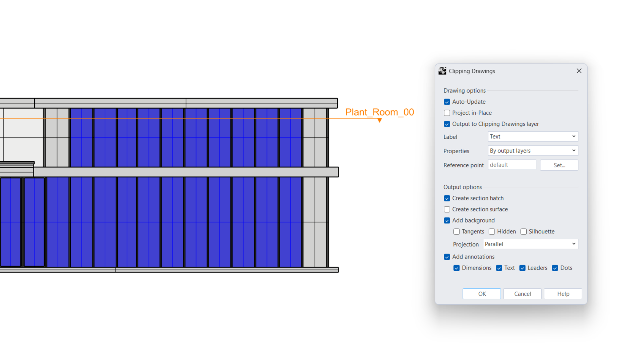This screenshot has width=644, height=362.
Task: Toggle the Add background checkbox
Action: pos(447,221)
